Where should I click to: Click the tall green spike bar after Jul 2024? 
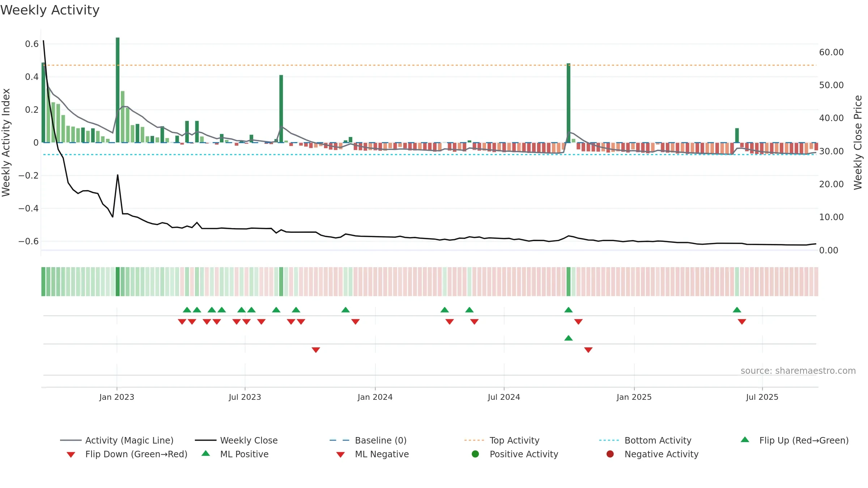click(x=569, y=103)
